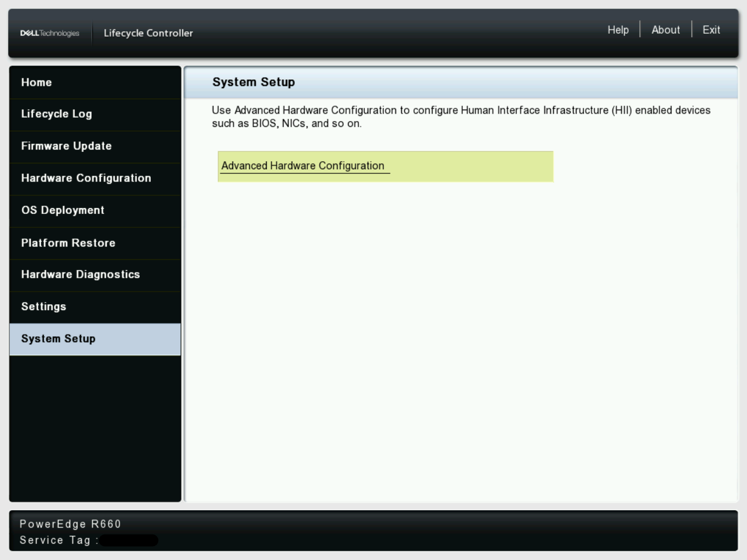
Task: Open Lifecycle Log from sidebar
Action: [x=95, y=114]
